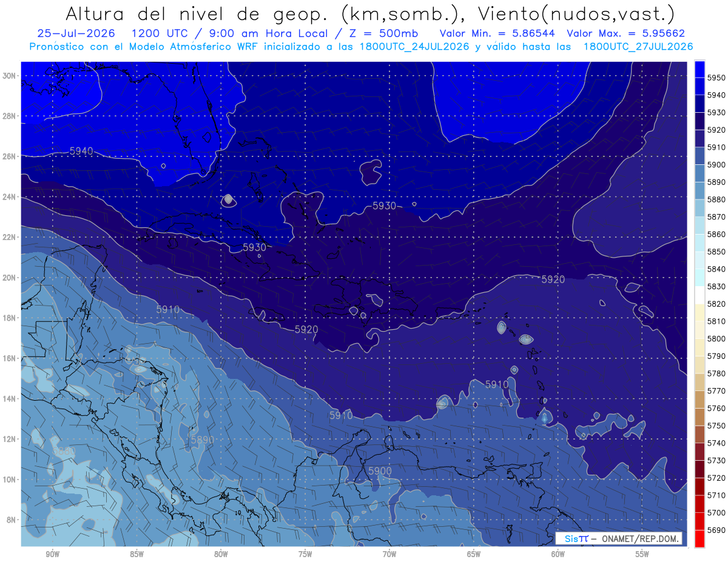Click the '28N' latitude axis label
Image resolution: width=728 pixels, height=562 pixels.
10,116
